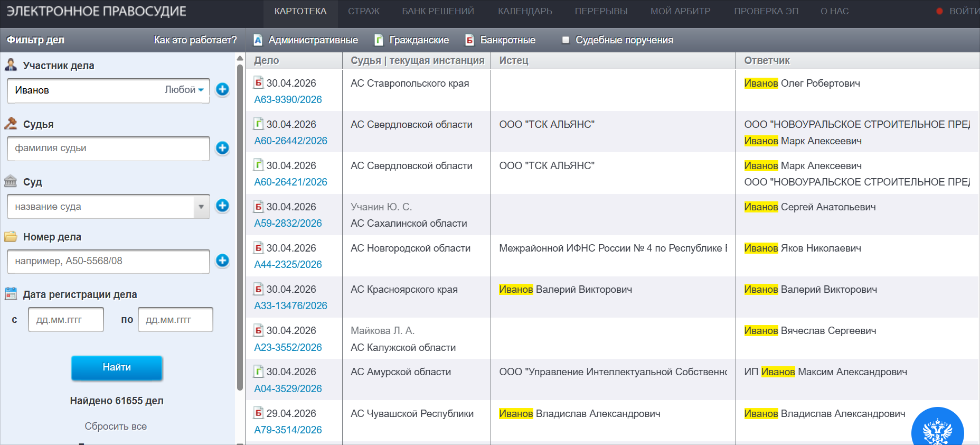This screenshot has width=980, height=445.
Task: Switch to the Банк решений tab
Action: point(438,11)
